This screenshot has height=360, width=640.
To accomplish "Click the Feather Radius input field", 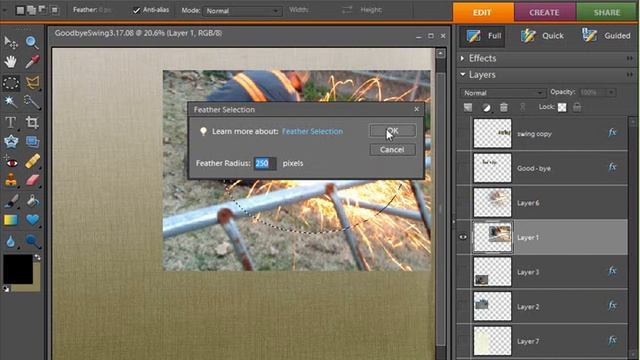I will click(x=264, y=163).
